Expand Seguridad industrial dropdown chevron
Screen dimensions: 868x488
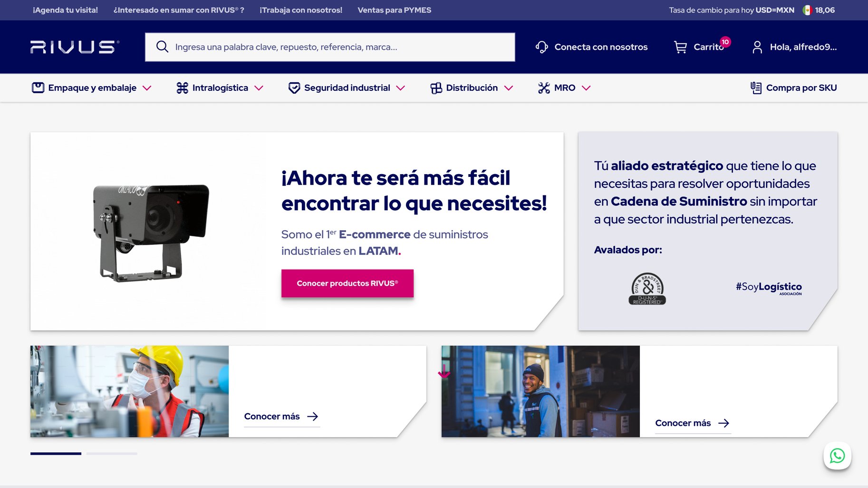click(x=401, y=88)
